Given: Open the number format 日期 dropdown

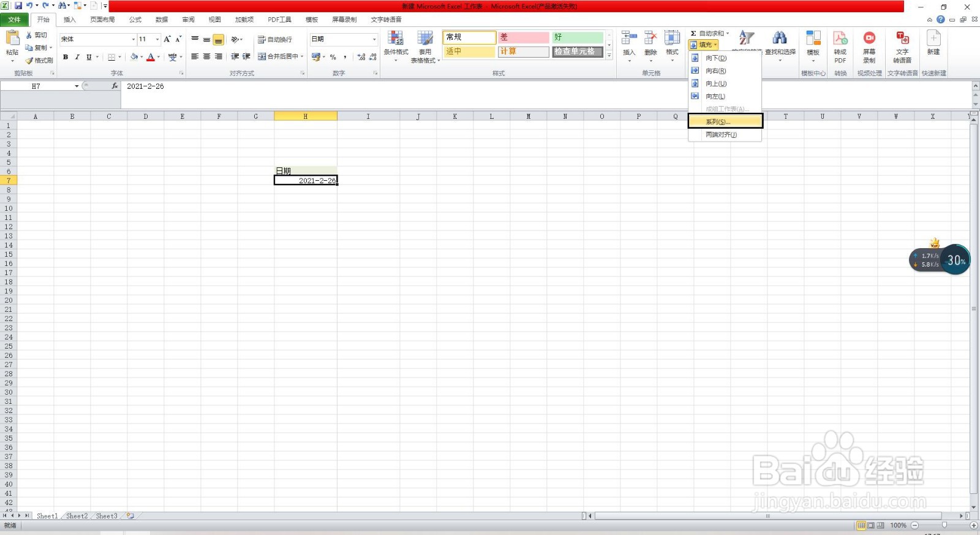Looking at the screenshot, I should (374, 39).
